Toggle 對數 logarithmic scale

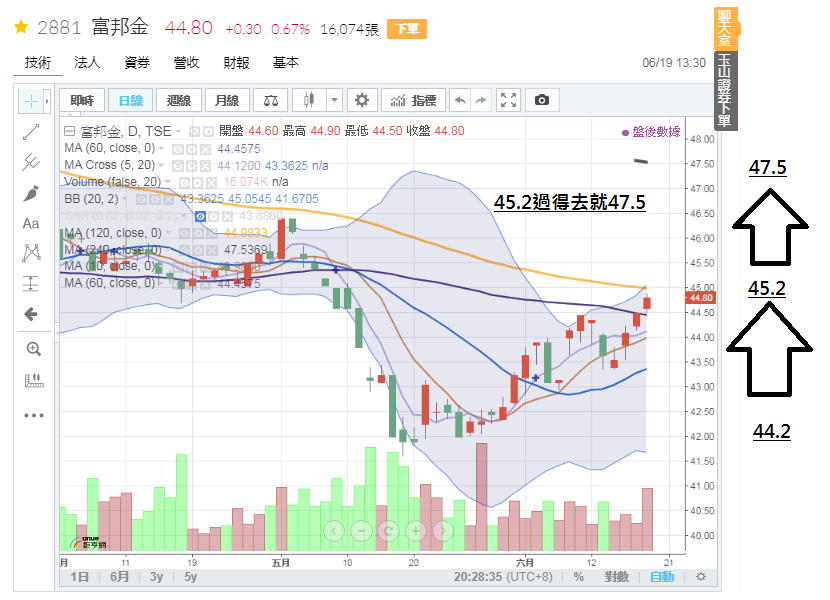click(617, 577)
